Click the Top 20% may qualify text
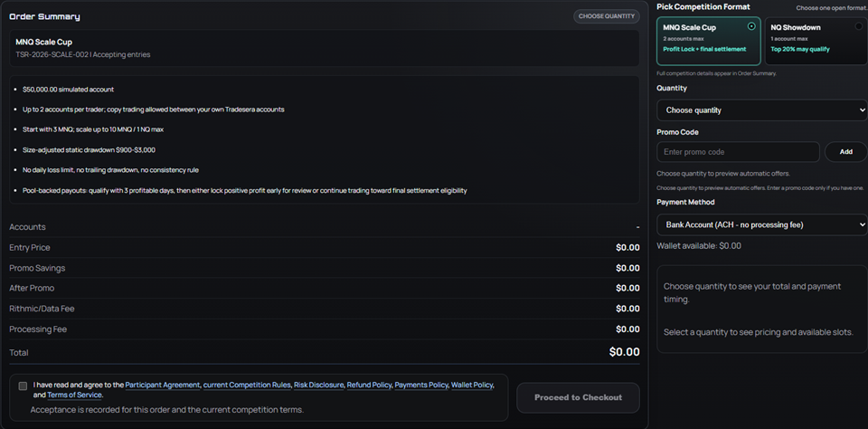Image resolution: width=868 pixels, height=429 pixels. [x=800, y=49]
